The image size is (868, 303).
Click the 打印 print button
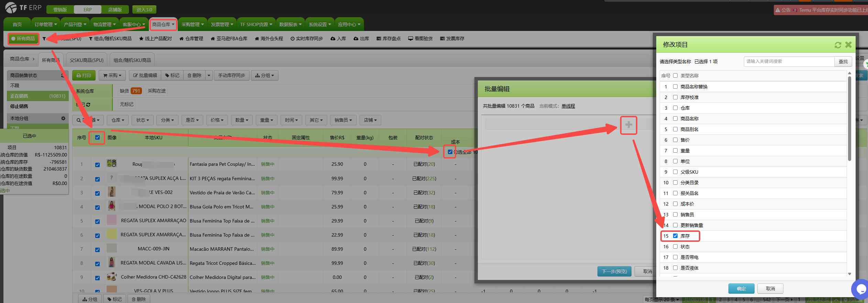(84, 75)
